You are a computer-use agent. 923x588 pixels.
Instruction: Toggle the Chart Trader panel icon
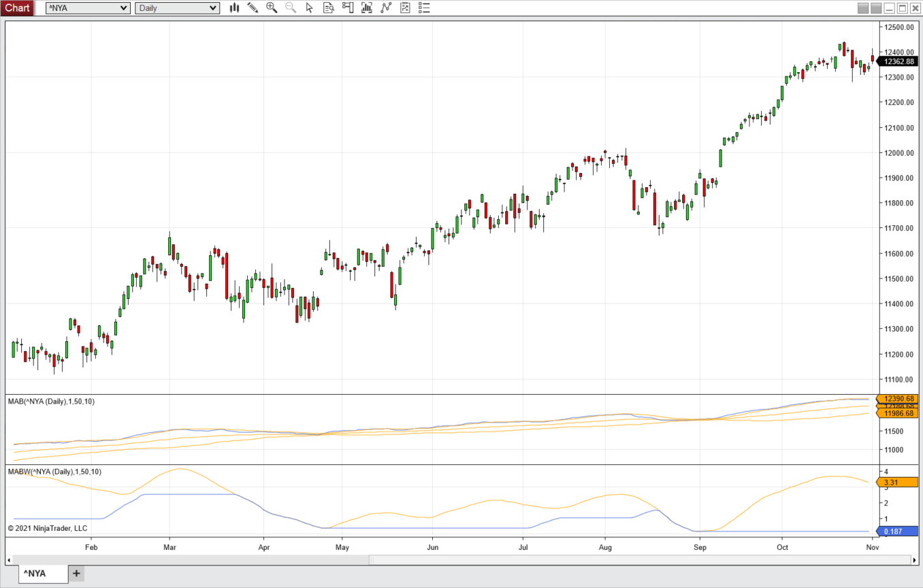point(348,7)
